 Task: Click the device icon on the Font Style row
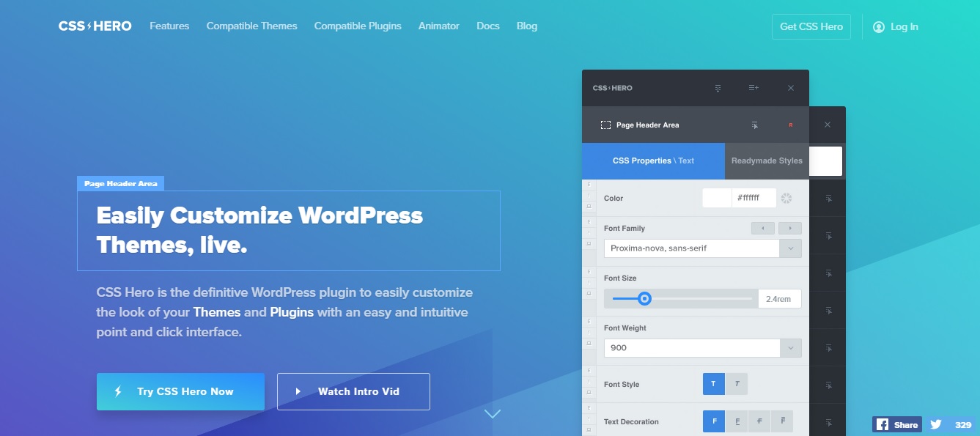(588, 393)
